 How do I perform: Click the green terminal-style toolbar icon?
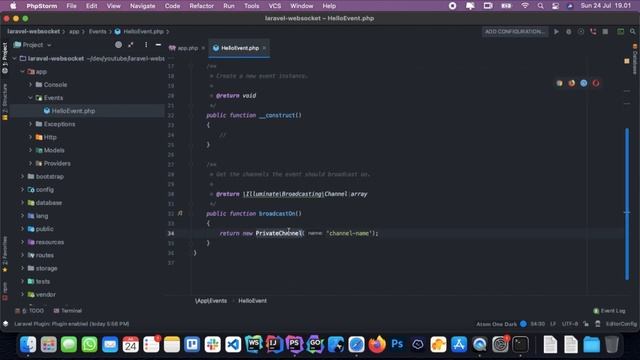[620, 31]
